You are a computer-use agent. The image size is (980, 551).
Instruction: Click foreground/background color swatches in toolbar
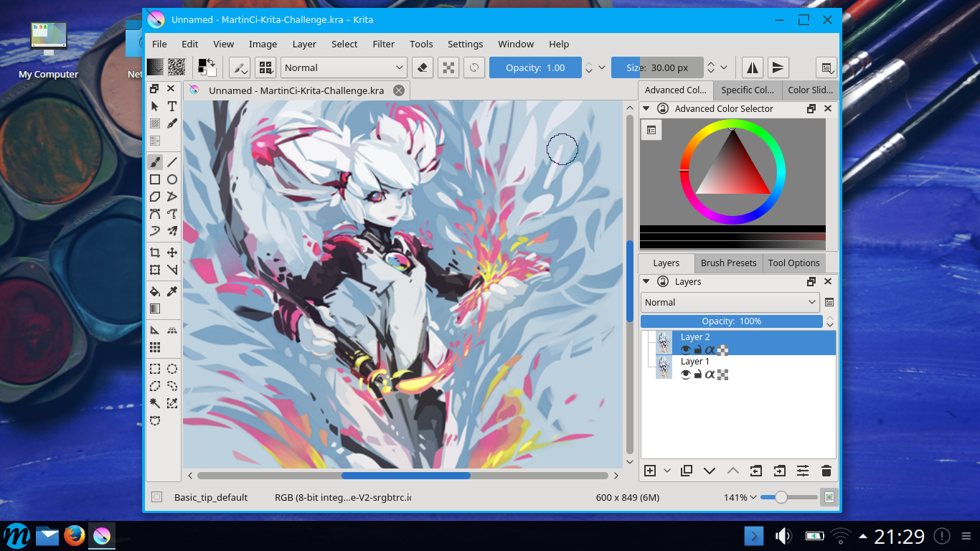(207, 67)
